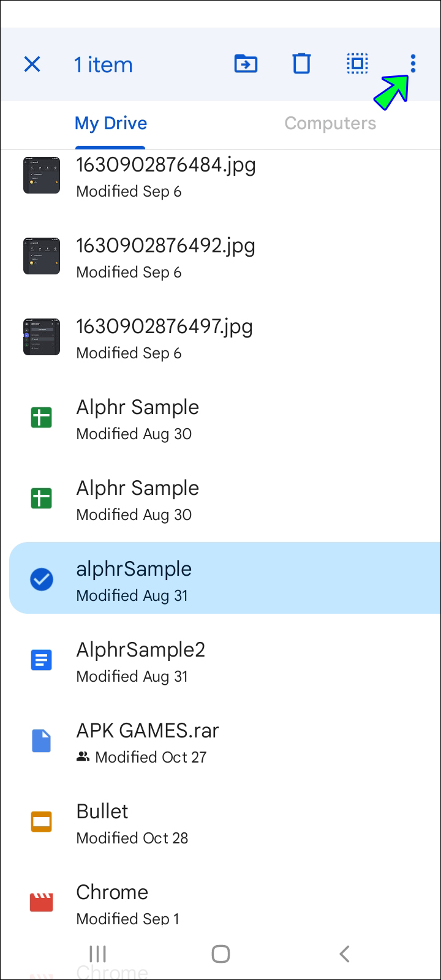The image size is (441, 980).
Task: Clear selection with the X icon
Action: (x=32, y=64)
